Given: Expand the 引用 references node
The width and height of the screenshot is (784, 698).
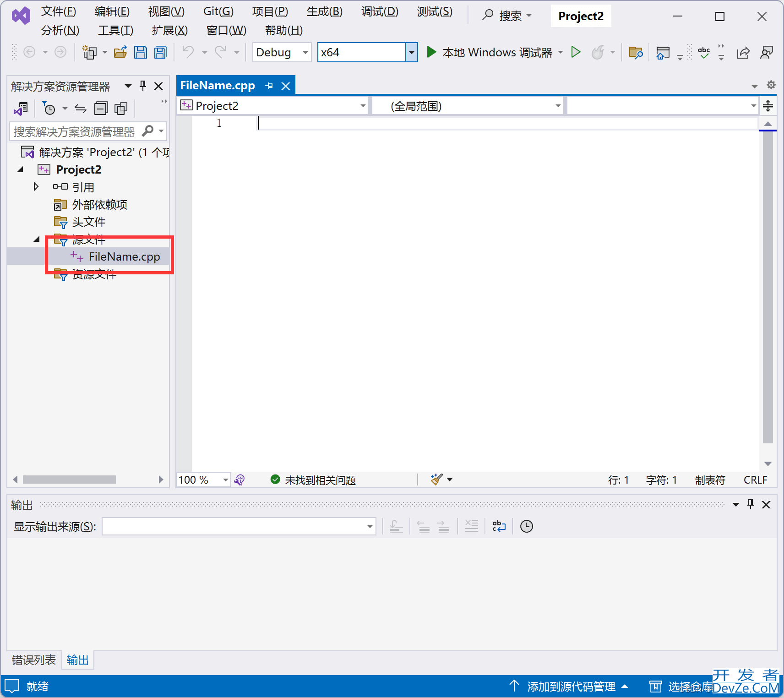Looking at the screenshot, I should [x=36, y=187].
